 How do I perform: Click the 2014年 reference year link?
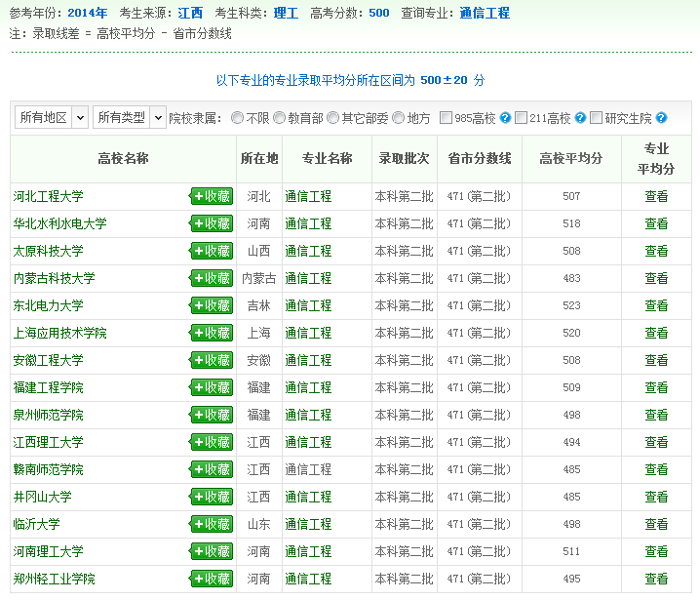click(x=88, y=13)
